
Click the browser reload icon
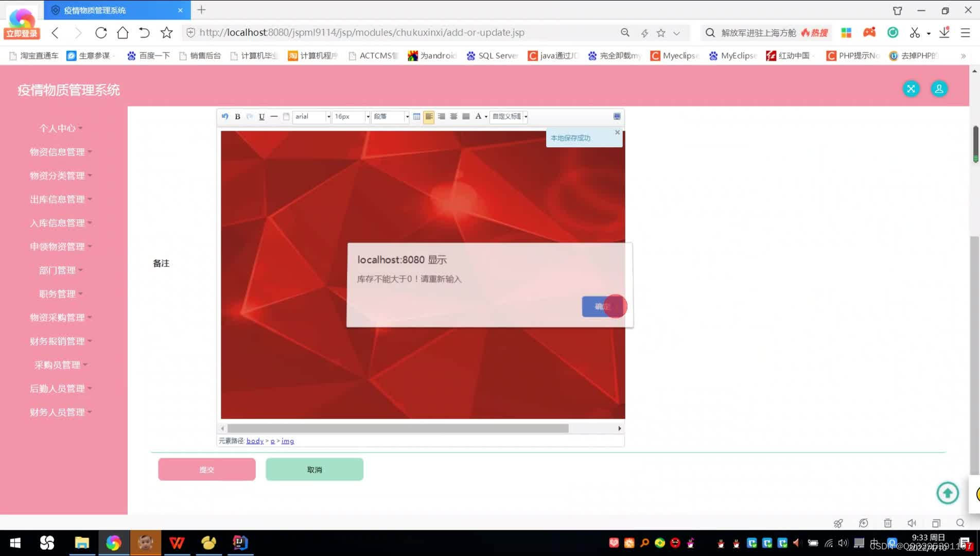(x=101, y=33)
